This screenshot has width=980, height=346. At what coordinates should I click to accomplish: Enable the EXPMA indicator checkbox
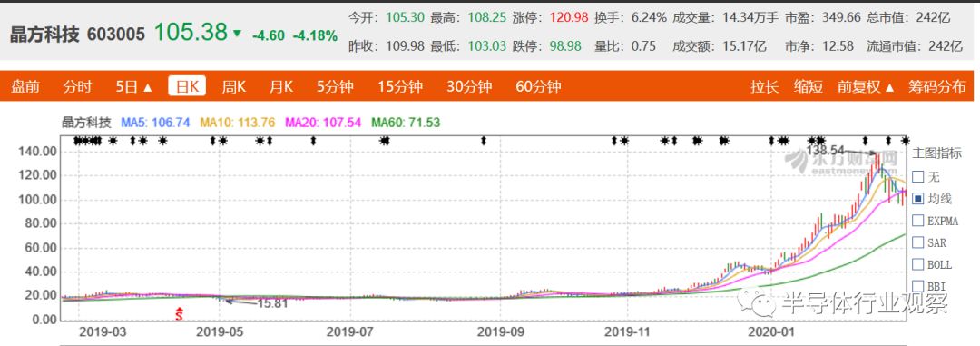coord(917,221)
